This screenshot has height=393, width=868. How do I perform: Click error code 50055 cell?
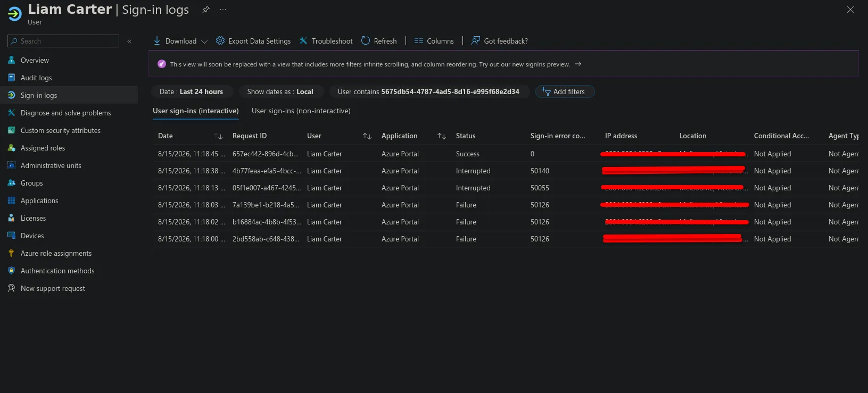tap(540, 188)
